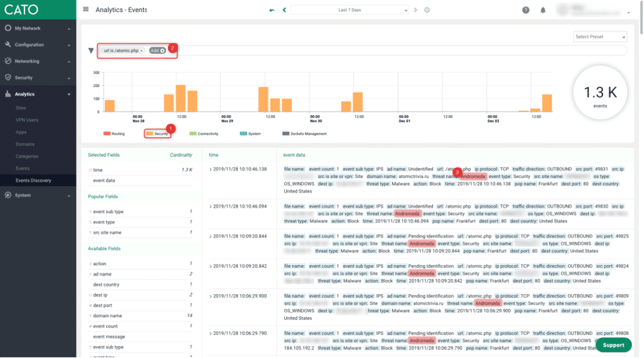Click the time info icon beside range
Image resolution: width=644 pixels, height=358 pixels.
[x=426, y=10]
